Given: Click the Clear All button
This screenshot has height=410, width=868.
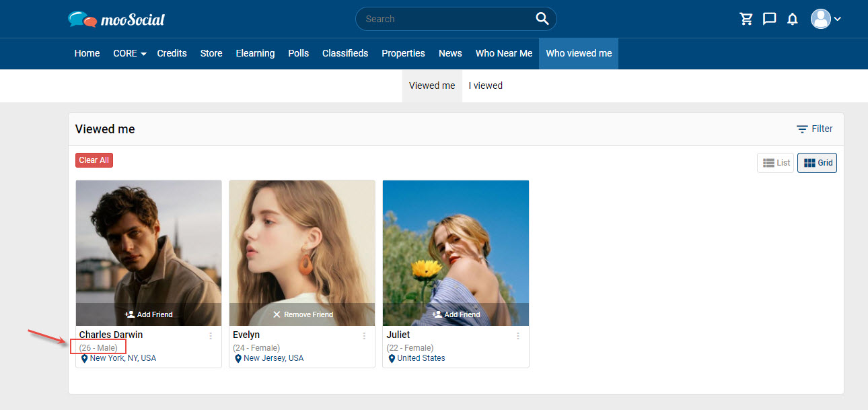Looking at the screenshot, I should (94, 160).
